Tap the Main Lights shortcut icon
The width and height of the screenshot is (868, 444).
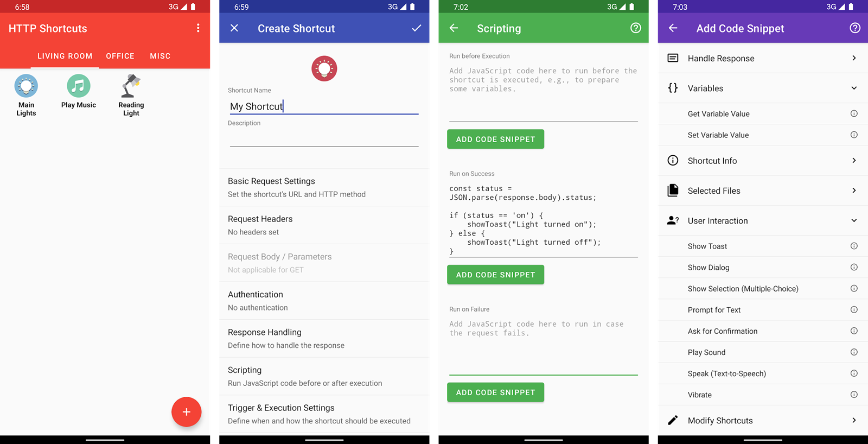tap(26, 86)
